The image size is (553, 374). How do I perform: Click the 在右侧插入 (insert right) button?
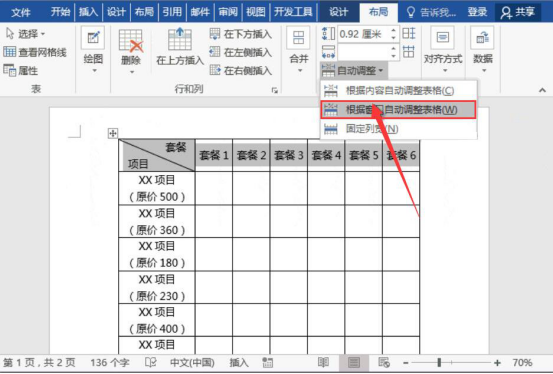241,71
